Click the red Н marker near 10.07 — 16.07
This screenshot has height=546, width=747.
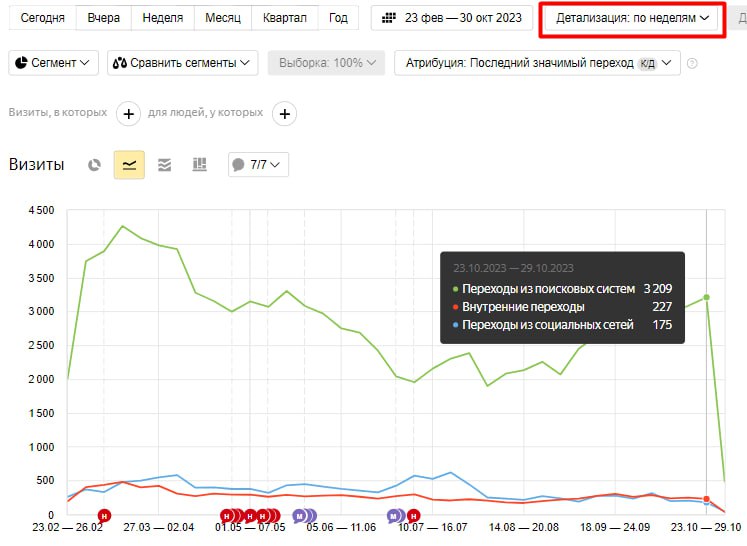(x=414, y=516)
